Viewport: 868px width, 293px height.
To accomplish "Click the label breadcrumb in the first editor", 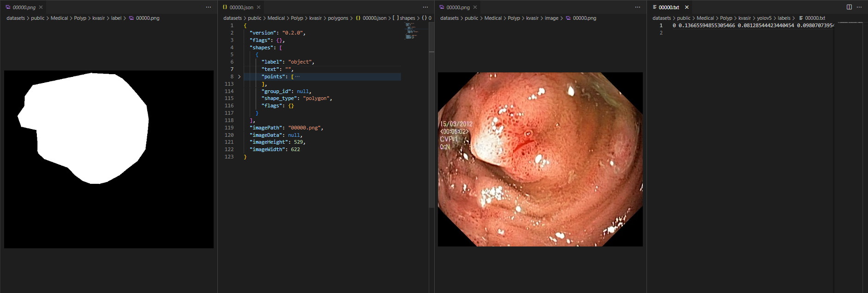I will click(116, 18).
